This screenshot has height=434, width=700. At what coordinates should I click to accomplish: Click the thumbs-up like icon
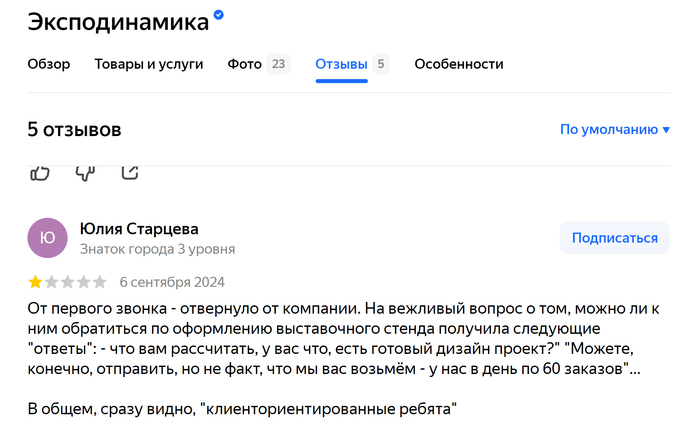coord(40,172)
